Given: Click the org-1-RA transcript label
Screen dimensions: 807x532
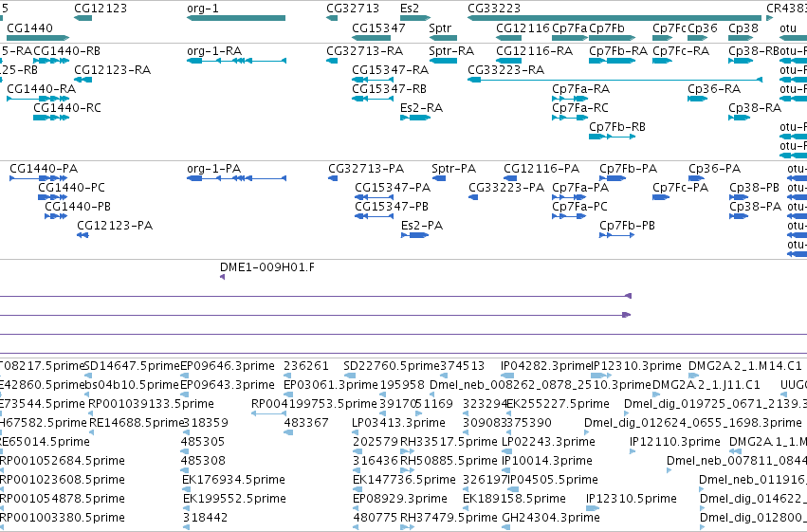Looking at the screenshot, I should [x=214, y=51].
